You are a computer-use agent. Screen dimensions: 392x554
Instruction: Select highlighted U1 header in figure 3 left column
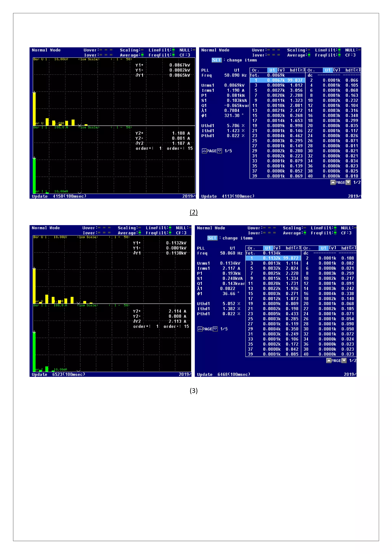268,248
